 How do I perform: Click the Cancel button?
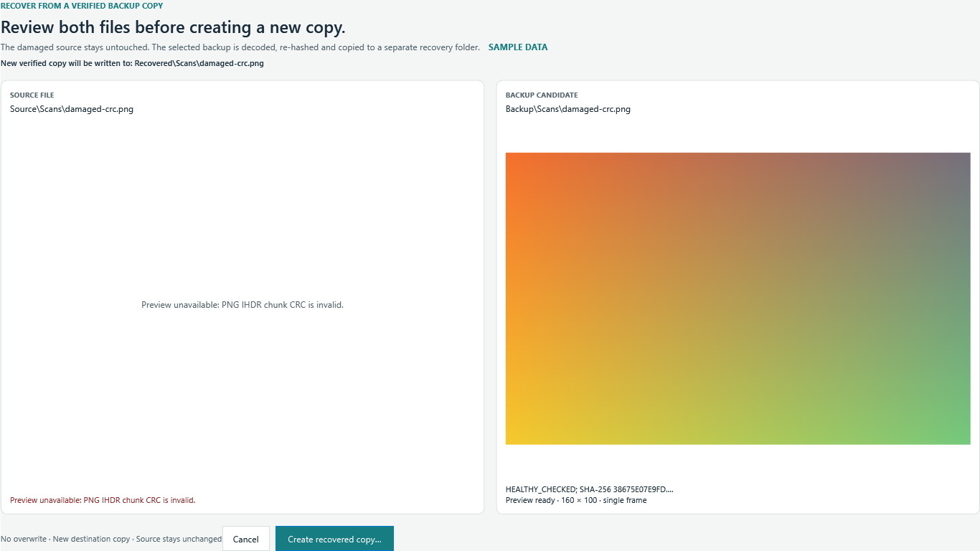(246, 539)
